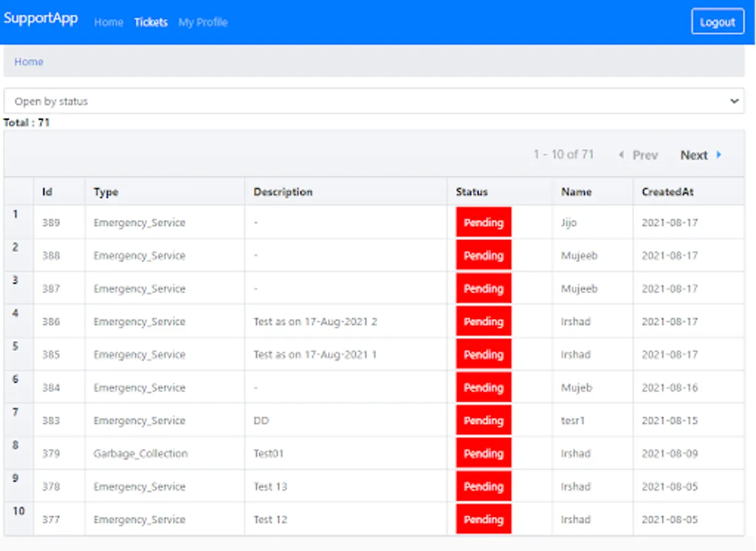Viewport: 756px width, 551px height.
Task: Select ticket Id 379
Action: (x=51, y=454)
